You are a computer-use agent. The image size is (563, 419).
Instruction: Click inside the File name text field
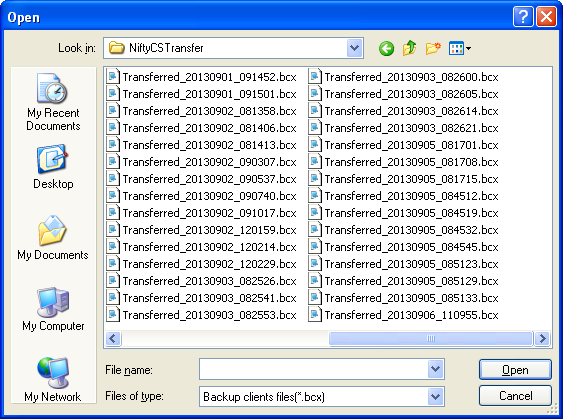(x=313, y=369)
